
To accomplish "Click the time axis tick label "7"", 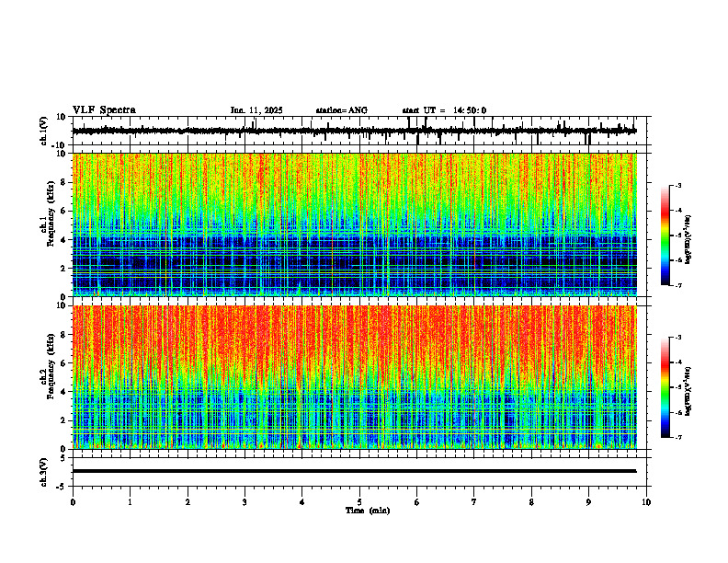I will tap(474, 502).
